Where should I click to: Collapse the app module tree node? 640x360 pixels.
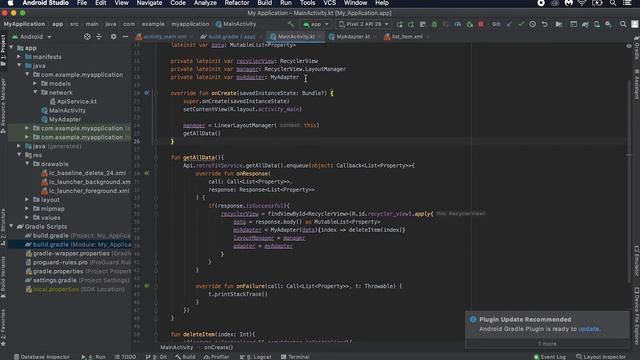point(11,48)
